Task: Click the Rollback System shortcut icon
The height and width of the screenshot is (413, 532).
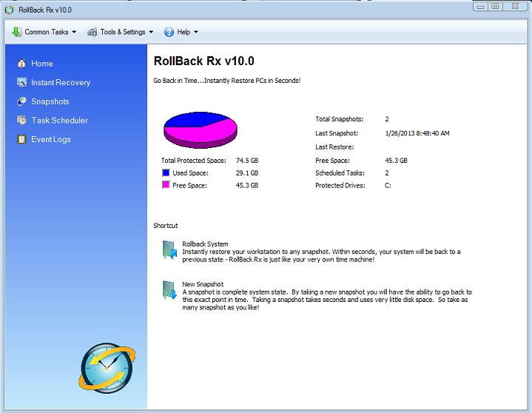Action: coord(169,250)
